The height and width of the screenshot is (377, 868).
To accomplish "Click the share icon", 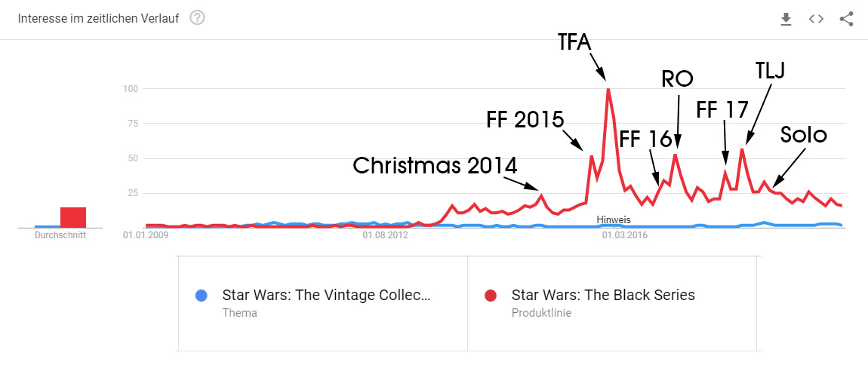I will click(846, 19).
